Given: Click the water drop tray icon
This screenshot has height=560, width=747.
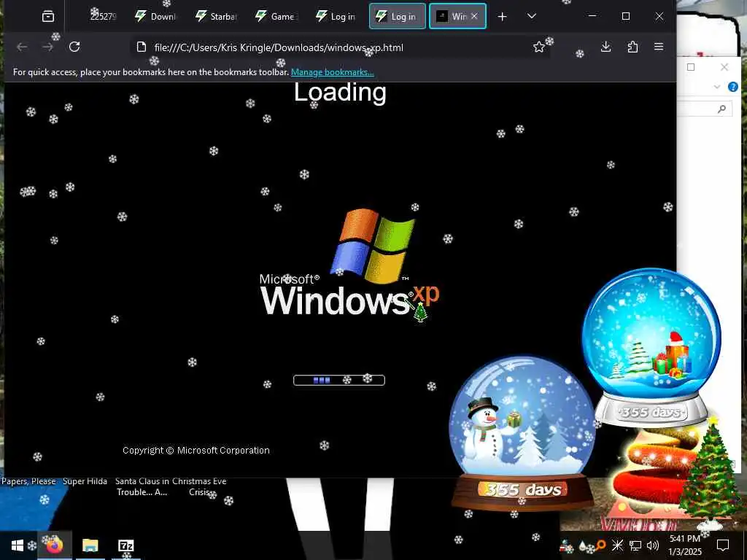Looking at the screenshot, I should point(583,546).
